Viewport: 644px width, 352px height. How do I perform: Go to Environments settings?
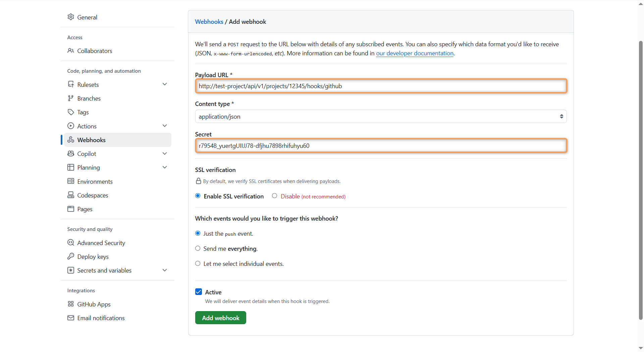coord(117,181)
